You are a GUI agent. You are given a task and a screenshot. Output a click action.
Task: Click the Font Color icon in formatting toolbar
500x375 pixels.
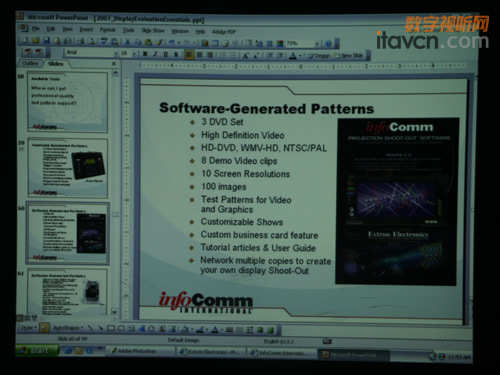[293, 55]
